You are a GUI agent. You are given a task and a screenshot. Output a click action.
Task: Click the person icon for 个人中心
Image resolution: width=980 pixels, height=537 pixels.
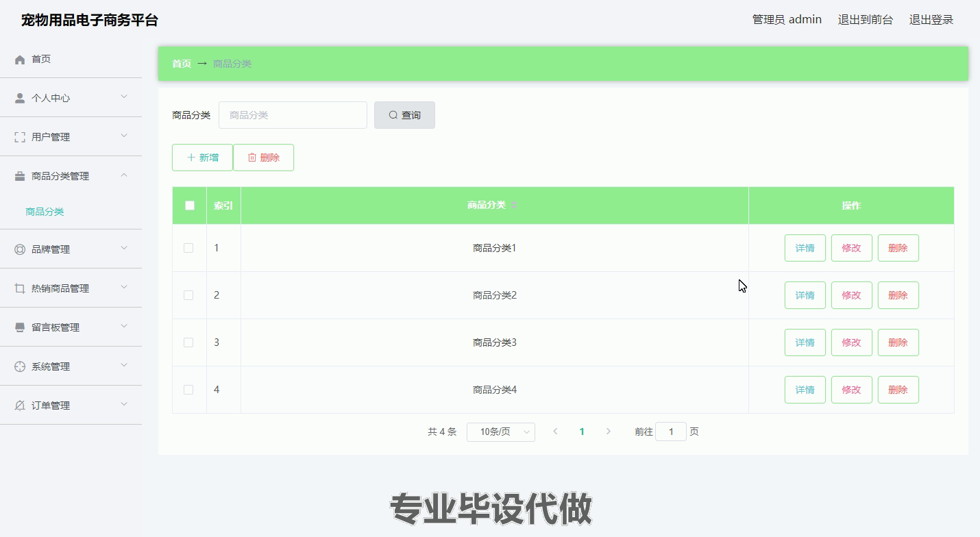[x=20, y=98]
